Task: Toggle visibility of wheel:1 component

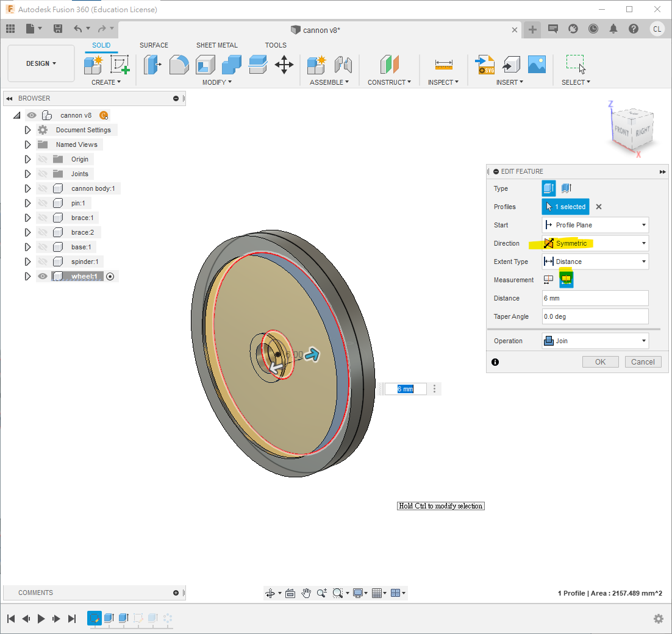Action: (43, 276)
